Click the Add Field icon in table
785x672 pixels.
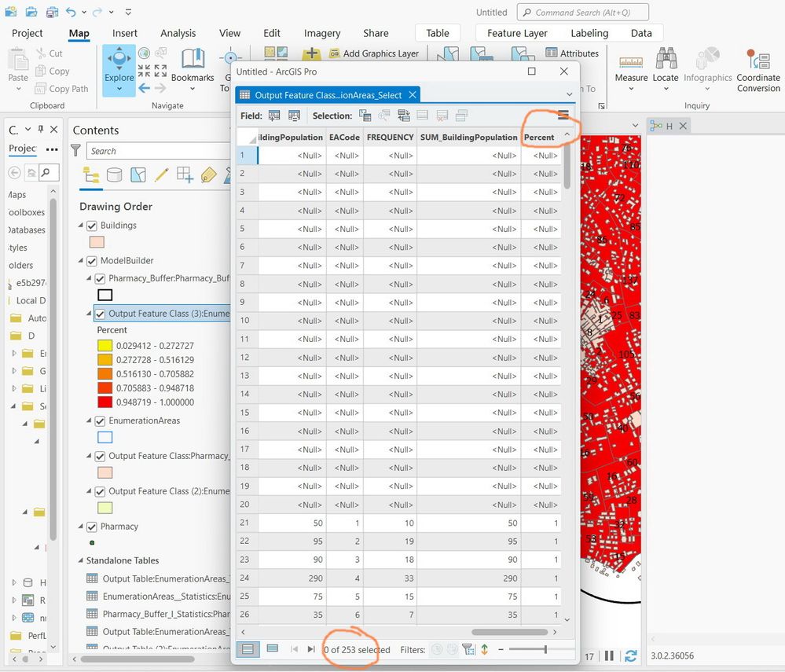[274, 116]
